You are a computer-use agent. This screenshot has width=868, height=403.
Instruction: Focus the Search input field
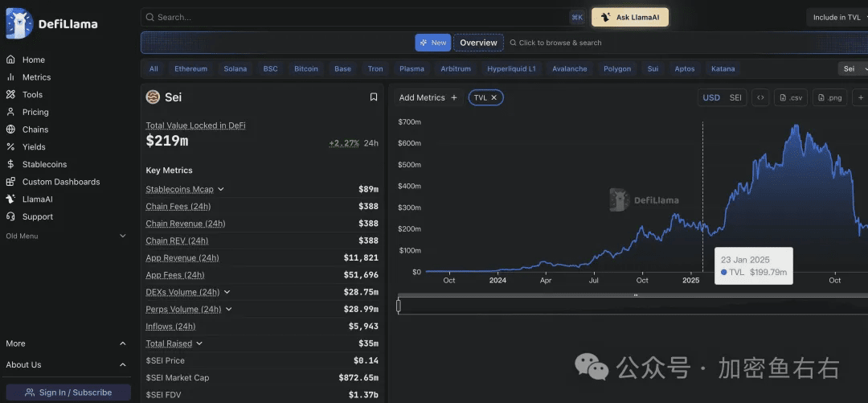click(354, 17)
